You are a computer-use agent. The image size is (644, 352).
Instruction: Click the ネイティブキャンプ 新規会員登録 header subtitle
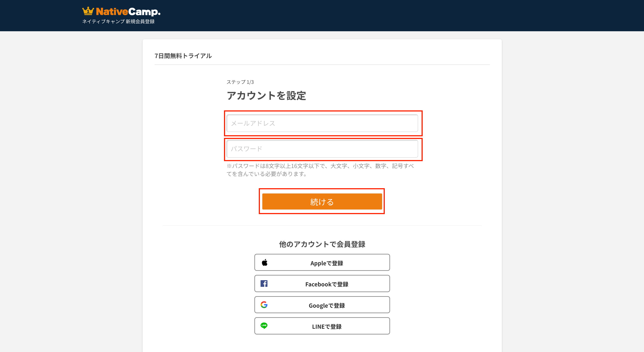click(x=118, y=22)
